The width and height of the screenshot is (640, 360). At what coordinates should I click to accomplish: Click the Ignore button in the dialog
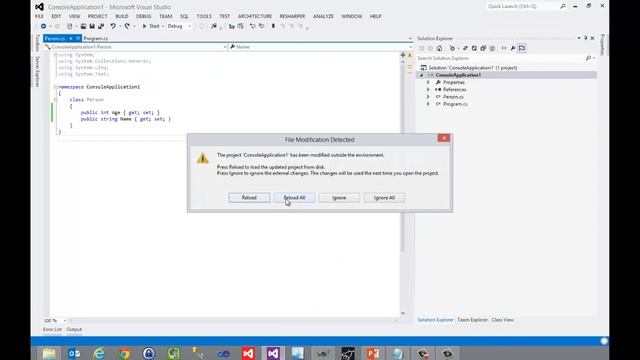339,198
